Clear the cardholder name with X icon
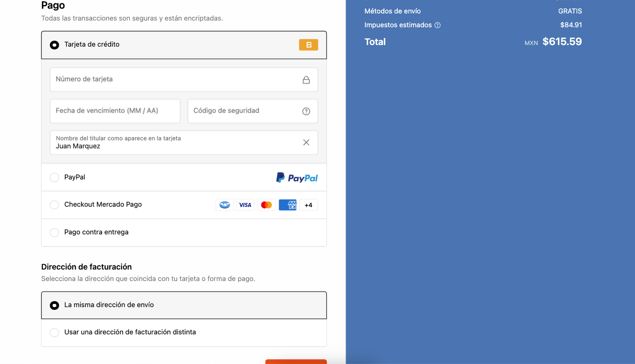635x364 pixels. [x=306, y=142]
